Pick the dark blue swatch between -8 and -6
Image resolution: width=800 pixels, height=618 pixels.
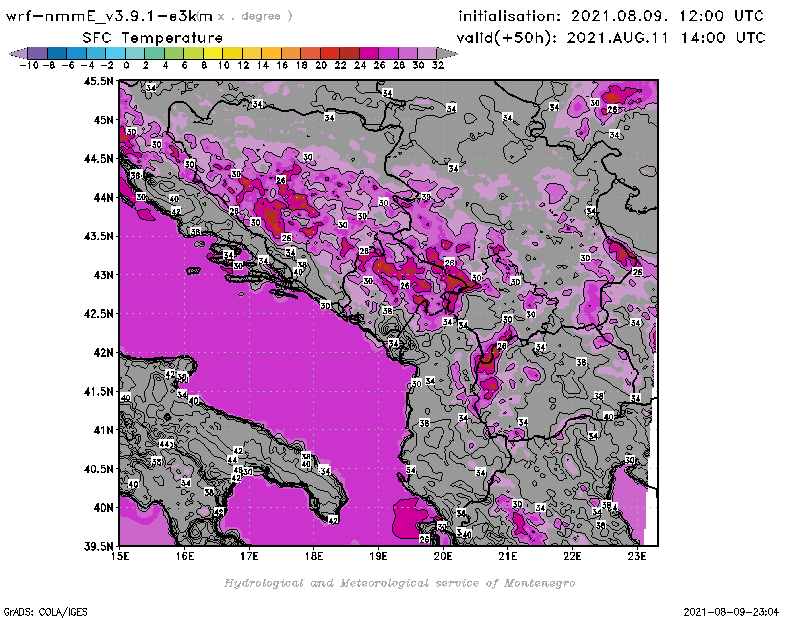57,53
